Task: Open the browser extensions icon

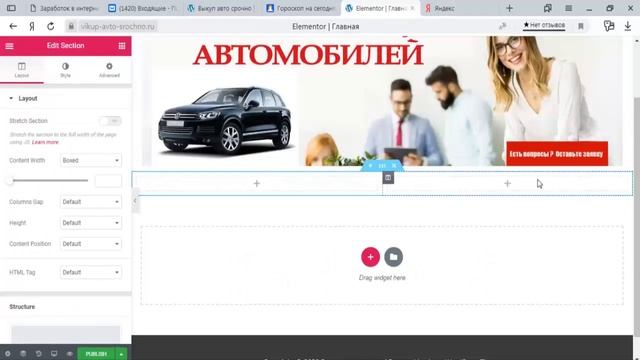Action: pyautogui.click(x=609, y=26)
